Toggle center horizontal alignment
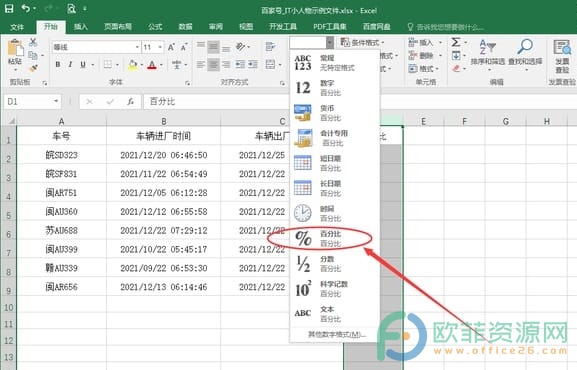 (x=213, y=64)
